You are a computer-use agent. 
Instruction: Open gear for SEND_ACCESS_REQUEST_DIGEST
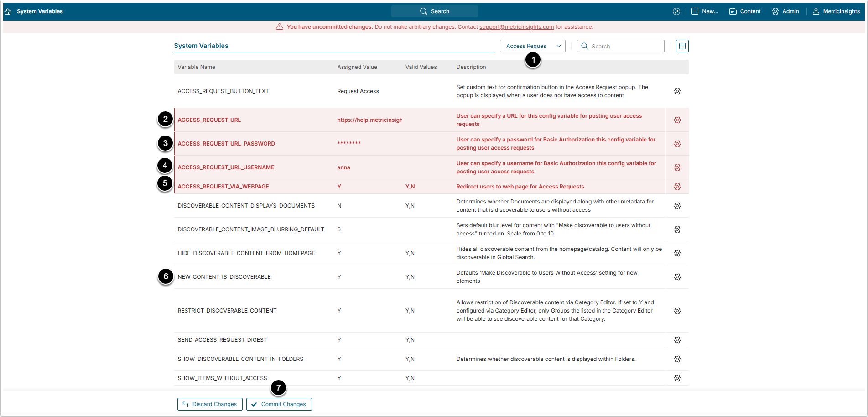point(677,340)
